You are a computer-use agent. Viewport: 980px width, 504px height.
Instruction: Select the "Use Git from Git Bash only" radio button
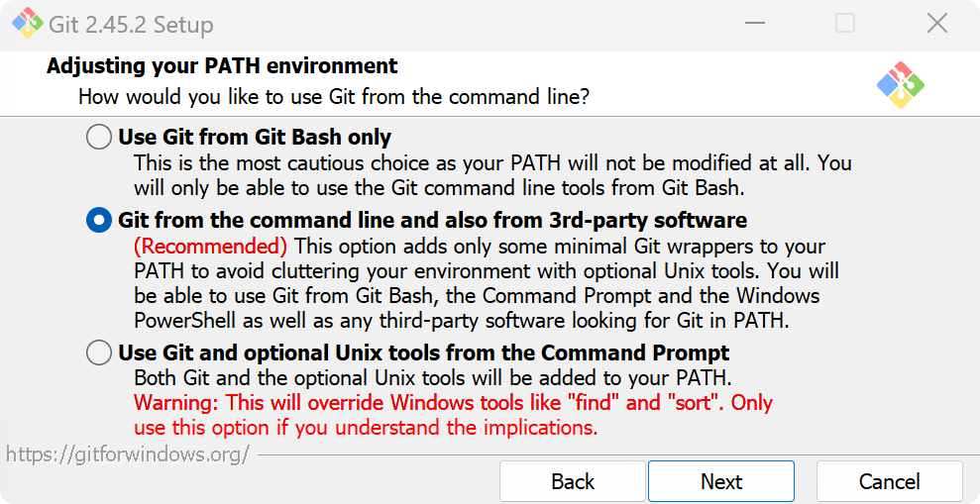point(99,137)
